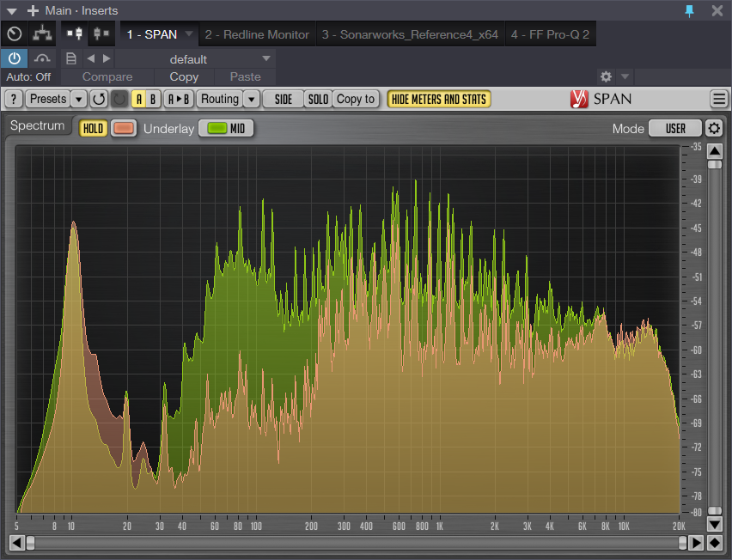
Task: Expand the arrow next to host gear
Action: coord(625,76)
